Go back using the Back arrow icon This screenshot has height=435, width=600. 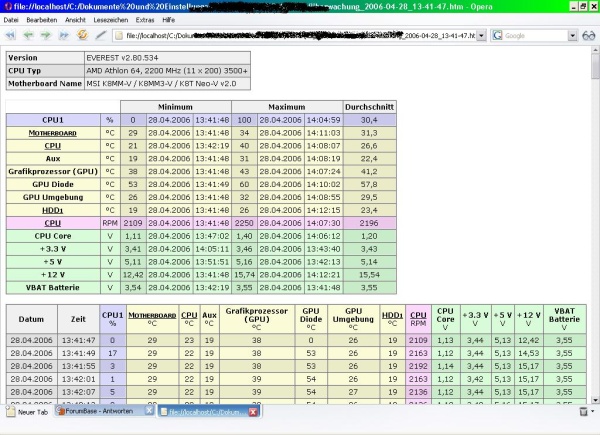coord(29,35)
